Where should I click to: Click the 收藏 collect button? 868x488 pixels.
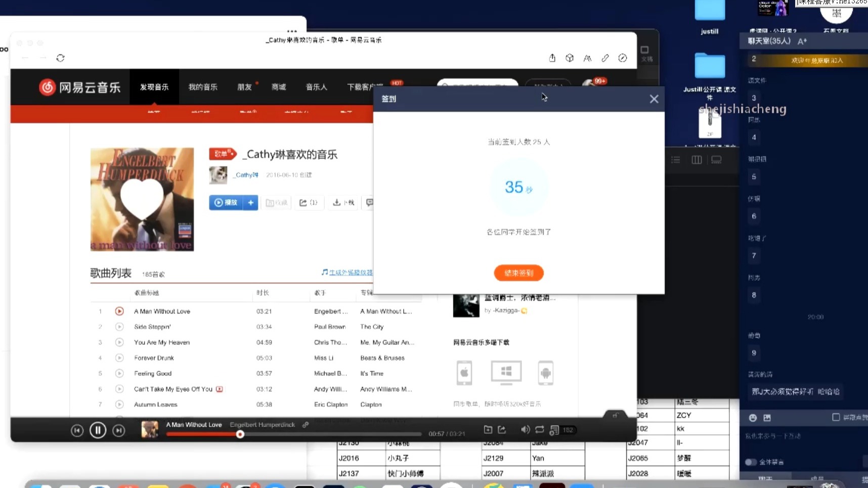click(277, 203)
